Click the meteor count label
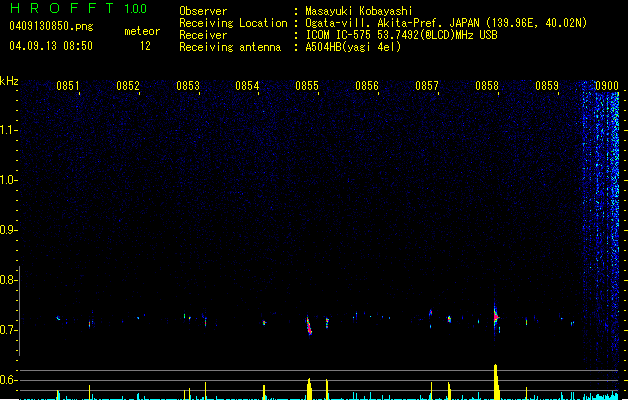629x400 pixels. 142,31
